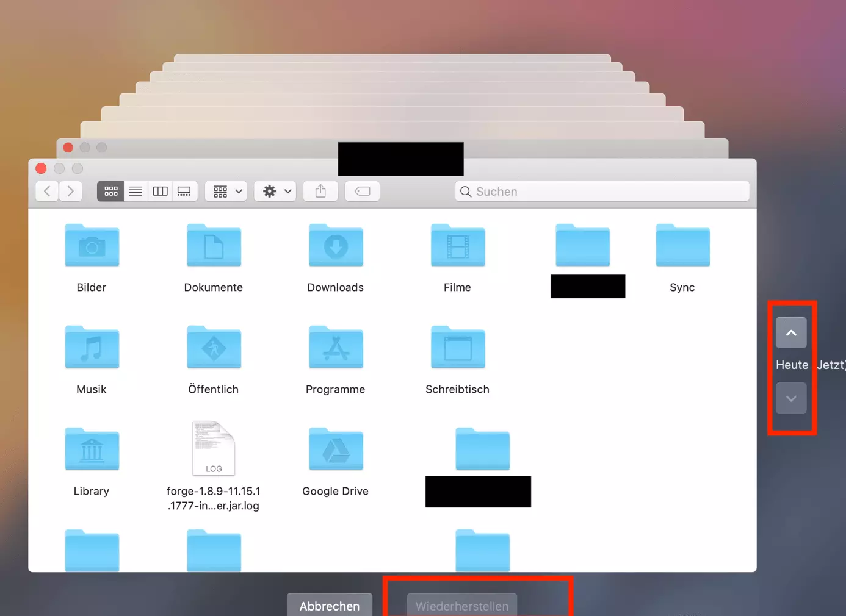The height and width of the screenshot is (616, 846).
Task: Click the magnifier icon in search field
Action: [x=466, y=192]
